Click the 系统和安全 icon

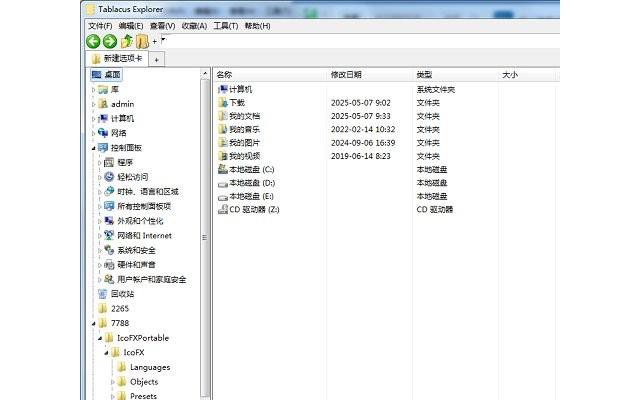[x=109, y=250]
